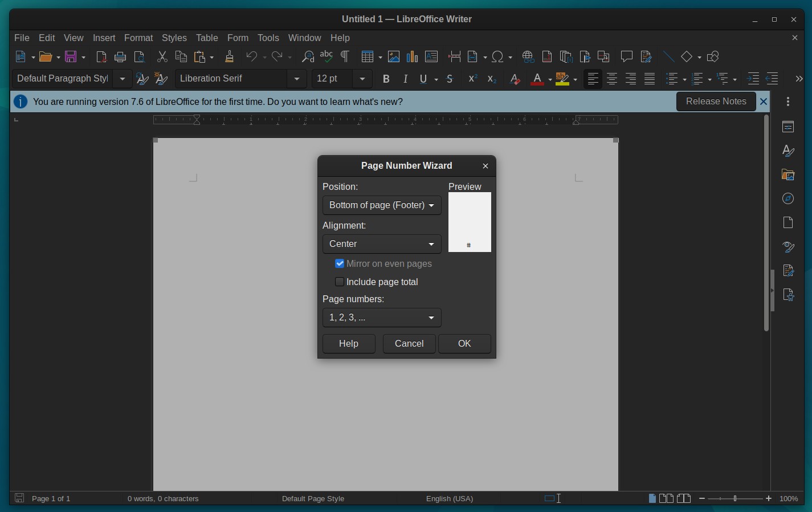Viewport: 812px width, 512px height.
Task: Toggle Center Horizontally alignment button
Action: point(612,79)
